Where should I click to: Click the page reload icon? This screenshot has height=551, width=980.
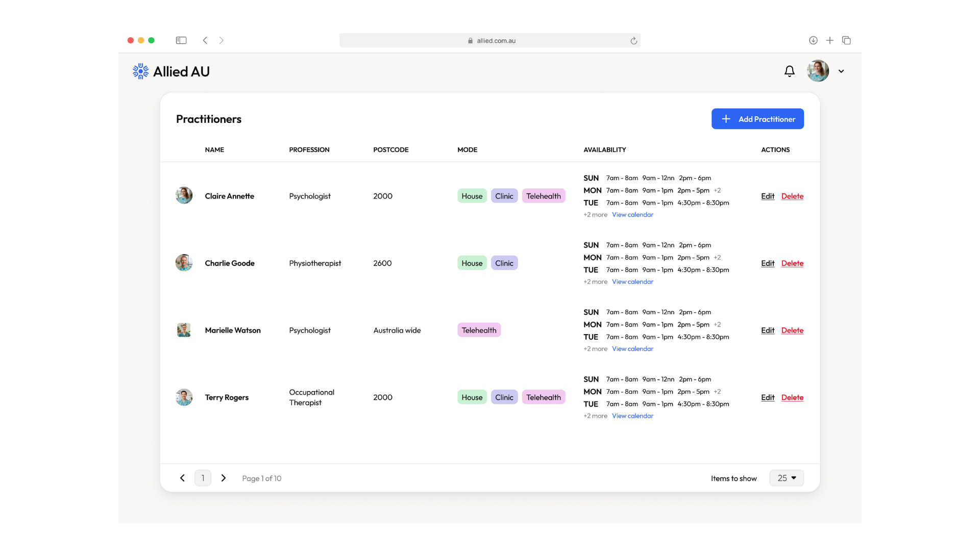[633, 40]
